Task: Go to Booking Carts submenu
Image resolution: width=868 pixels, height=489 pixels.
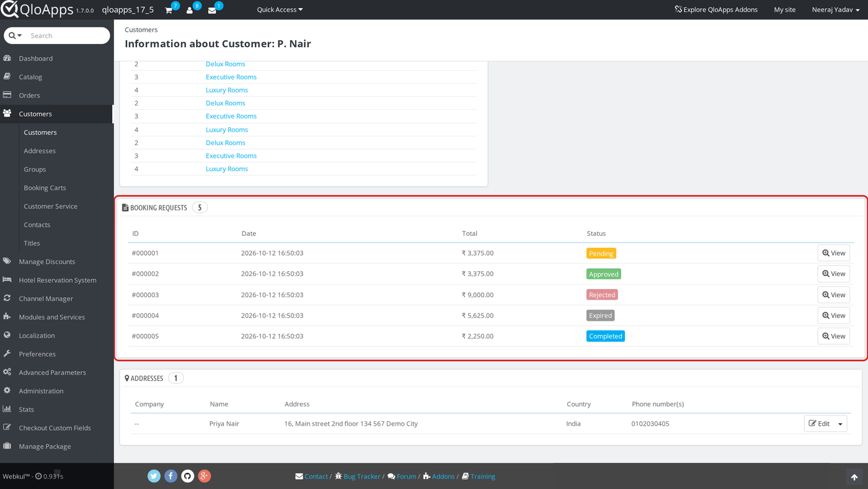Action: (45, 187)
